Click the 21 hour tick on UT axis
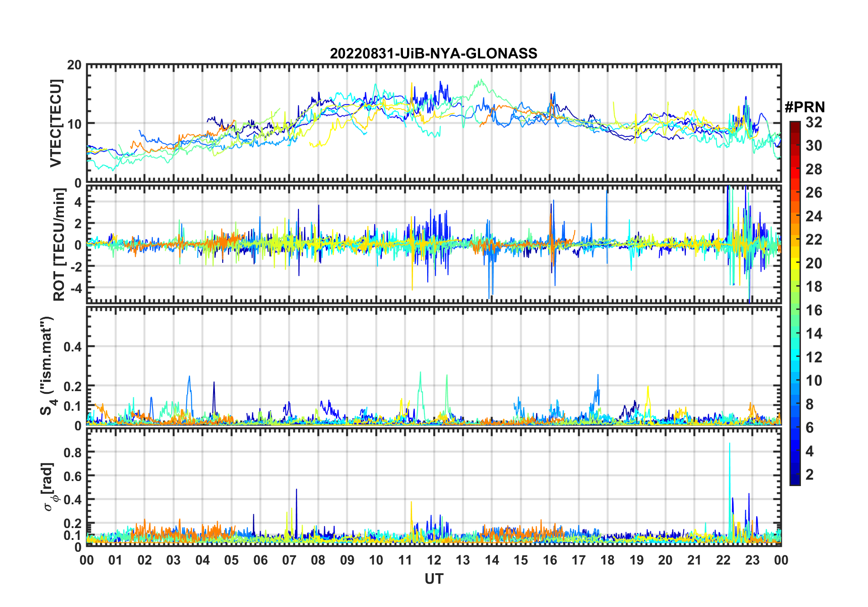Image resolution: width=868 pixels, height=607 pixels. [695, 560]
